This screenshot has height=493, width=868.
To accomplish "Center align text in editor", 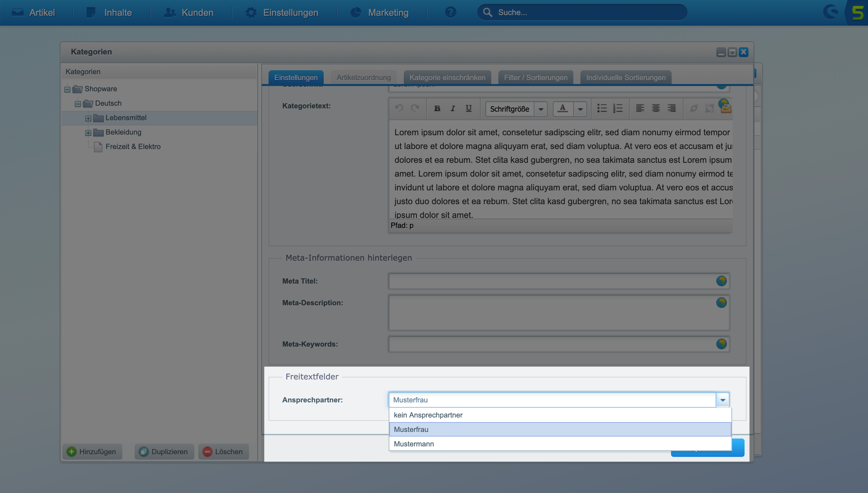I will (x=656, y=108).
